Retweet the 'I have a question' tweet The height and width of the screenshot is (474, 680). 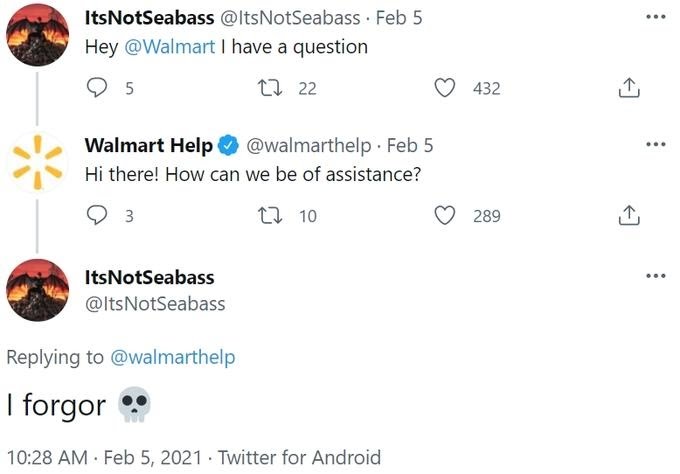tap(270, 88)
